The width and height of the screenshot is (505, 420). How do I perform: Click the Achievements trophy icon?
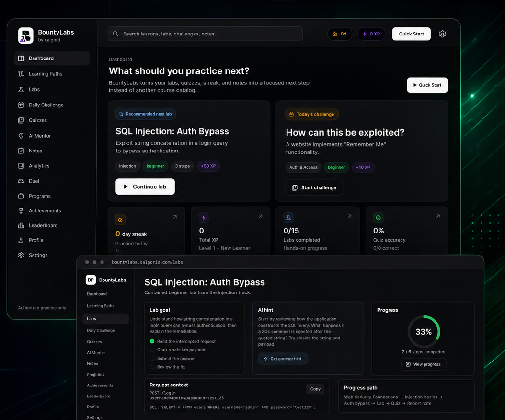(21, 210)
